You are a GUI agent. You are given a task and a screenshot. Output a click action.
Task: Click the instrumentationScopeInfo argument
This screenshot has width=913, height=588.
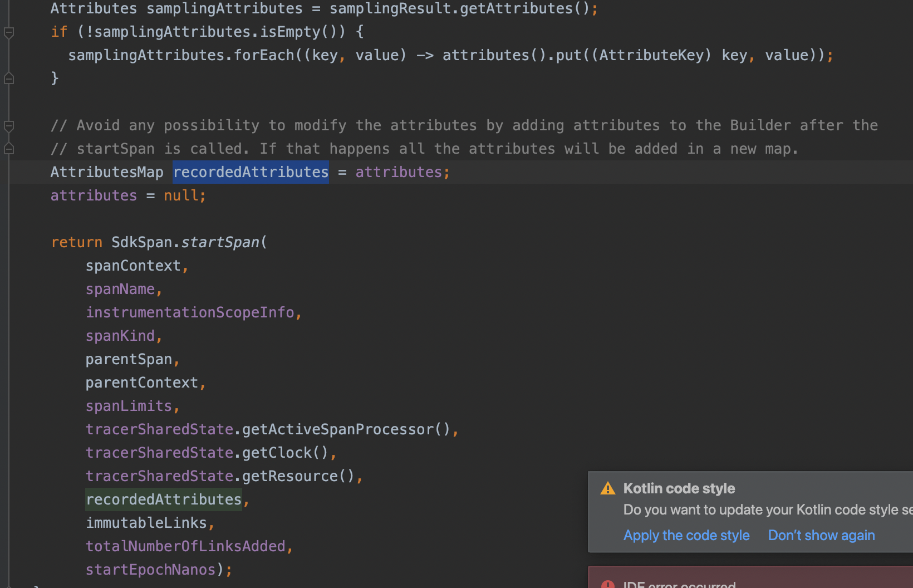[x=190, y=312]
